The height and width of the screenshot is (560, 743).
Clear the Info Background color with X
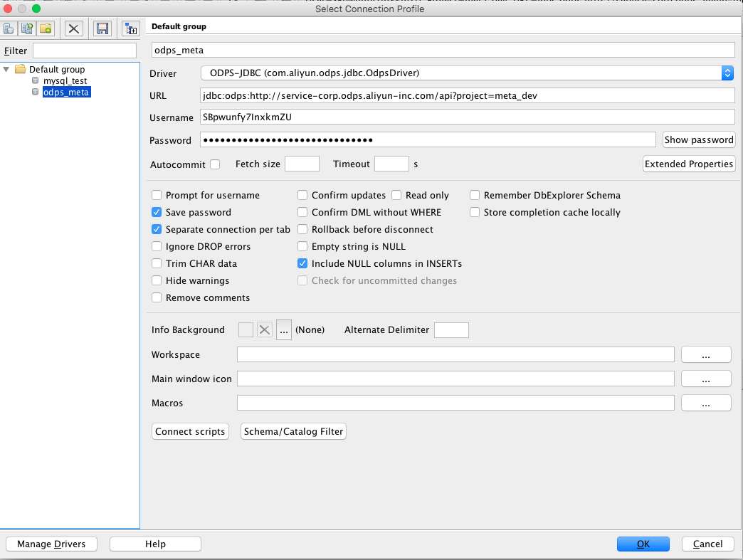(265, 329)
